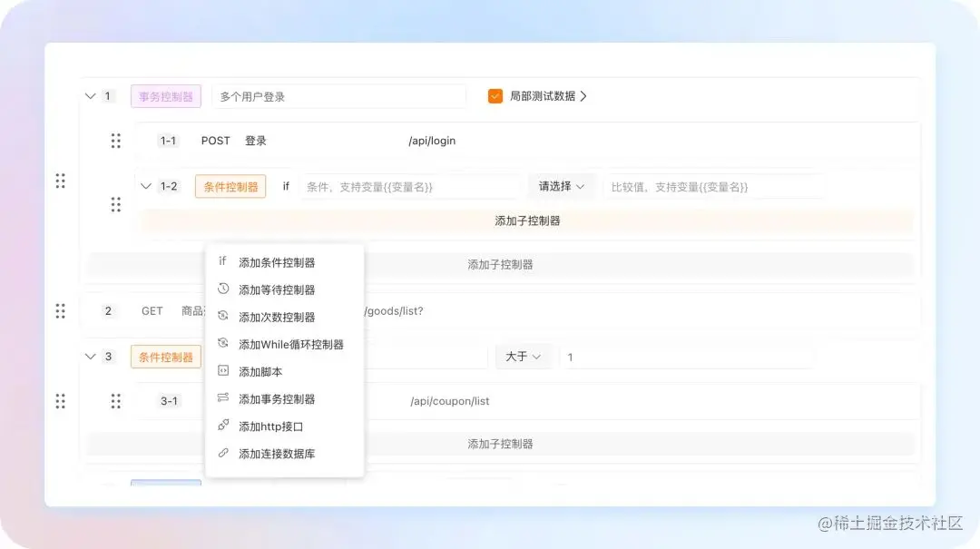Image resolution: width=980 pixels, height=549 pixels.
Task: Click the script icon beside 添加脚本
Action: click(x=223, y=370)
